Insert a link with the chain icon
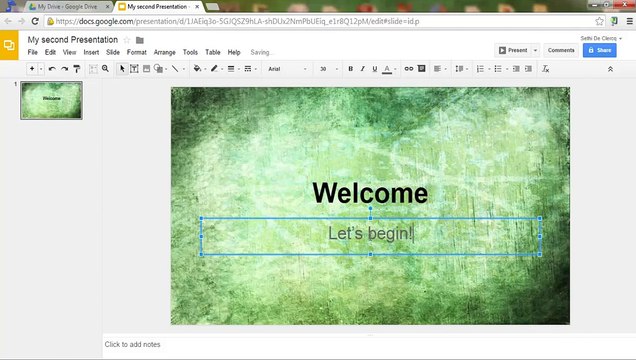This screenshot has height=360, width=636. pyautogui.click(x=409, y=69)
